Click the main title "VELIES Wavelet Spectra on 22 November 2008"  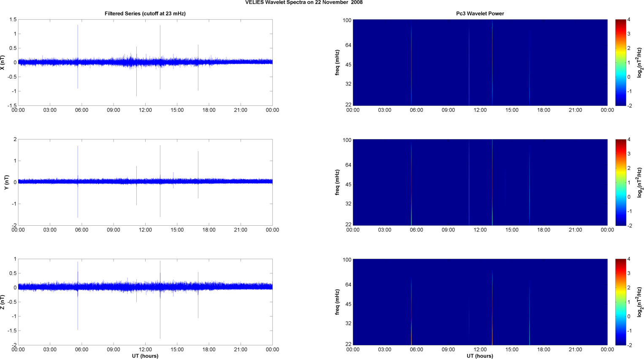[303, 3]
